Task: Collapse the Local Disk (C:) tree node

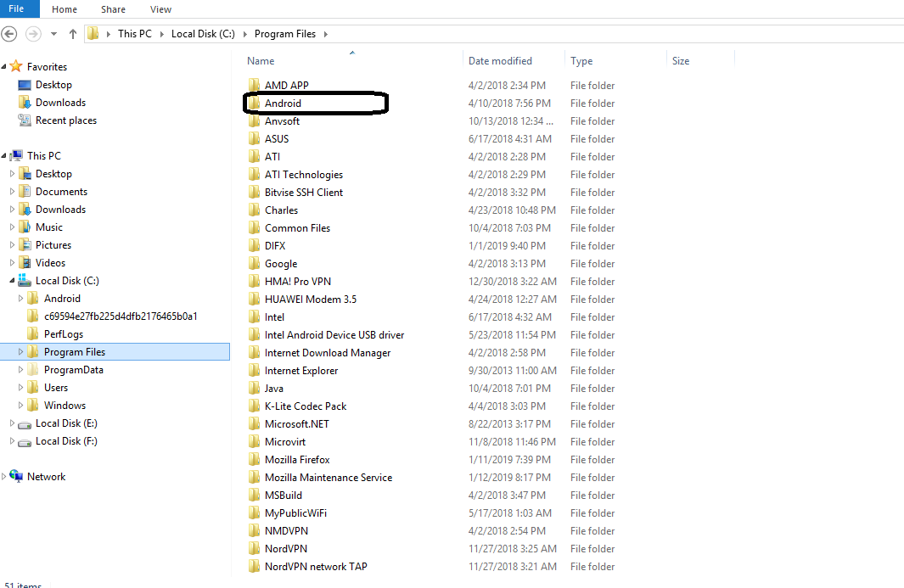Action: 10,280
